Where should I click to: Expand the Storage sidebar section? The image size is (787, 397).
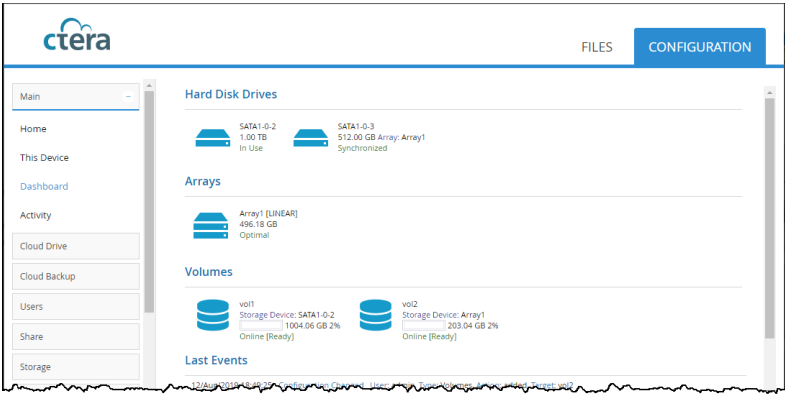point(76,366)
